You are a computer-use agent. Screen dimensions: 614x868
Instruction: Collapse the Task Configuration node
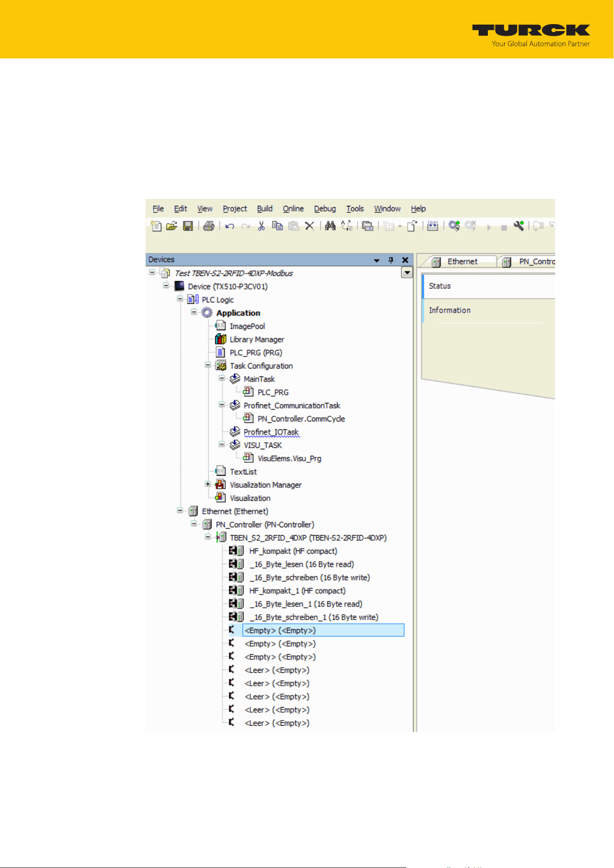208,365
